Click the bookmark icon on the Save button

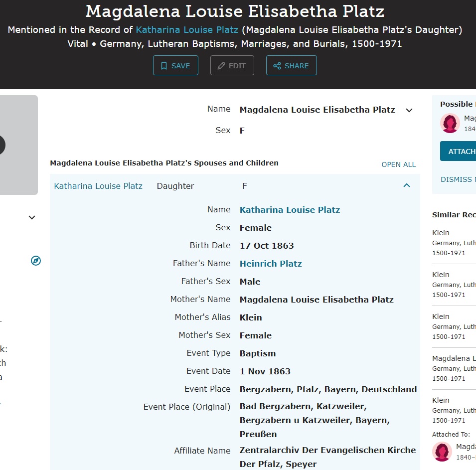click(164, 66)
